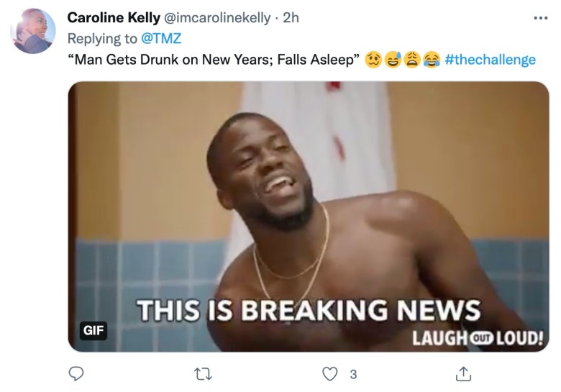Retweet this tweet using the retweet icon
561x392 pixels.
coord(204,373)
